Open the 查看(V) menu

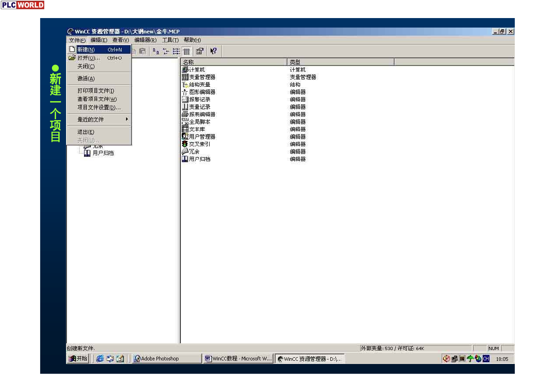click(121, 40)
